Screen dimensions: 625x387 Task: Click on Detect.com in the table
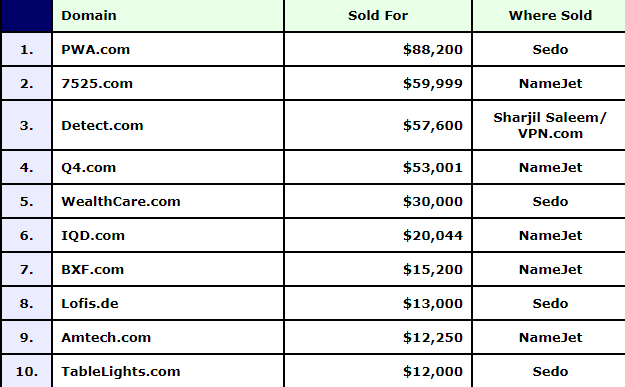(102, 126)
